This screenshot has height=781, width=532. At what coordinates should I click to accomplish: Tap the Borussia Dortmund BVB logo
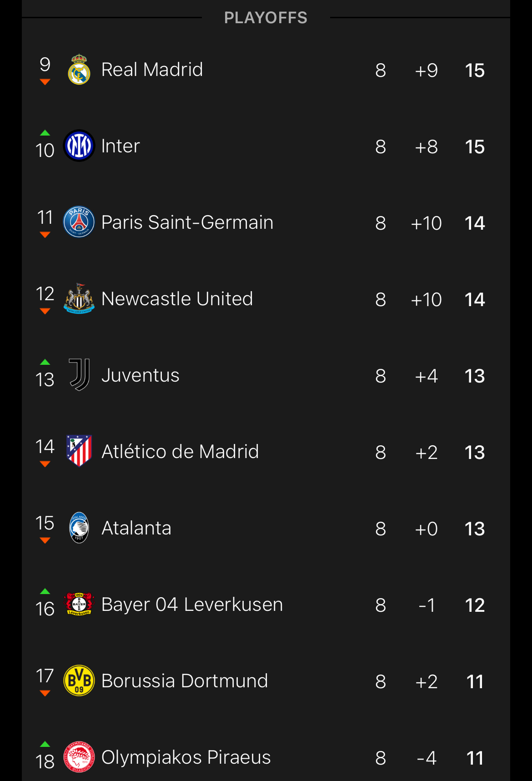pos(79,680)
